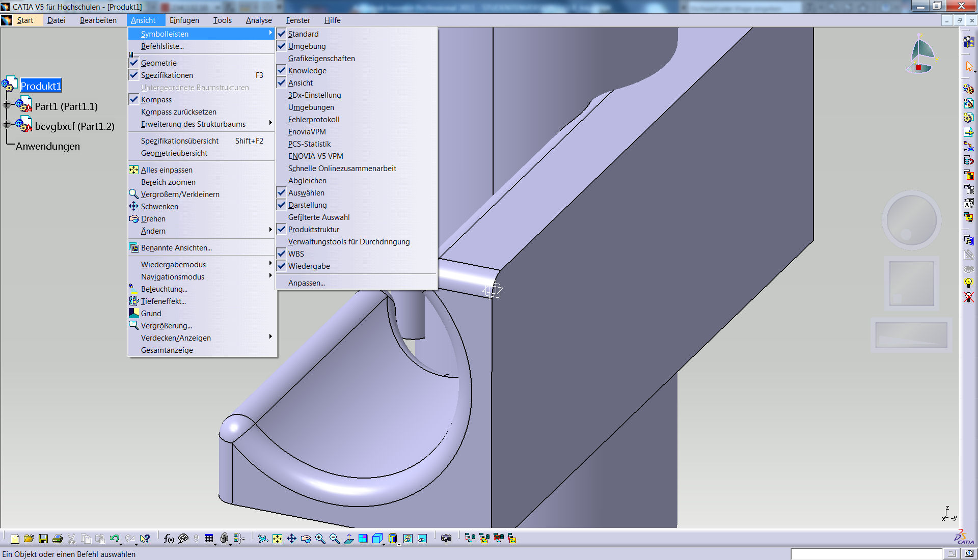Save using the floppy disk icon
The height and width of the screenshot is (560, 978).
43,539
